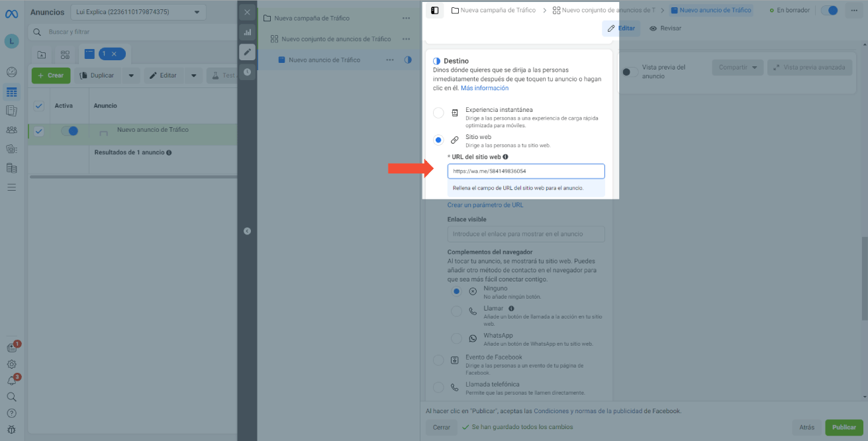Viewport: 868px width, 441px height.
Task: Open the help question mark icon
Action: pos(11,413)
